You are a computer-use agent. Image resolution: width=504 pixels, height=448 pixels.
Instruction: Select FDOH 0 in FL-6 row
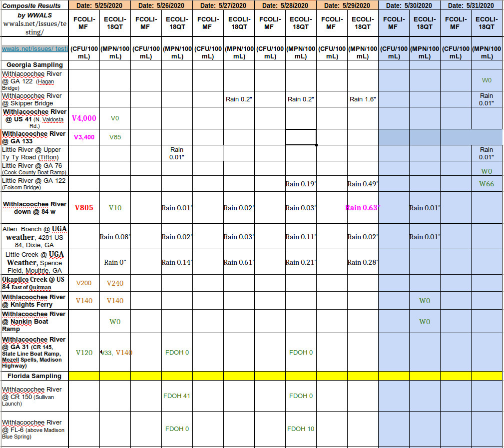pyautogui.click(x=177, y=429)
